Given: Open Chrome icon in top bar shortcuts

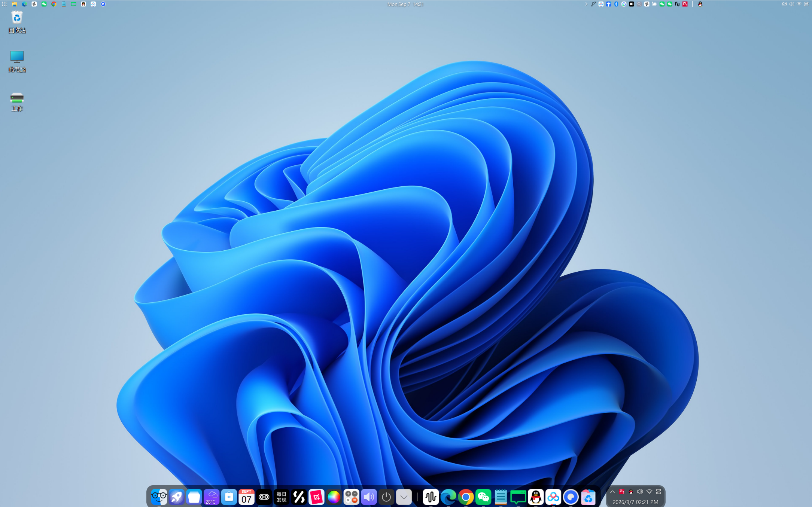Looking at the screenshot, I should [x=54, y=4].
